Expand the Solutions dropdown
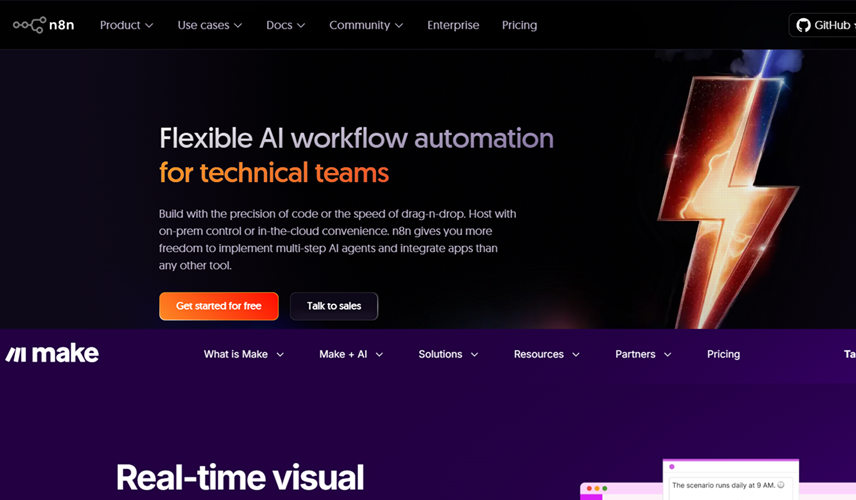 click(x=448, y=354)
